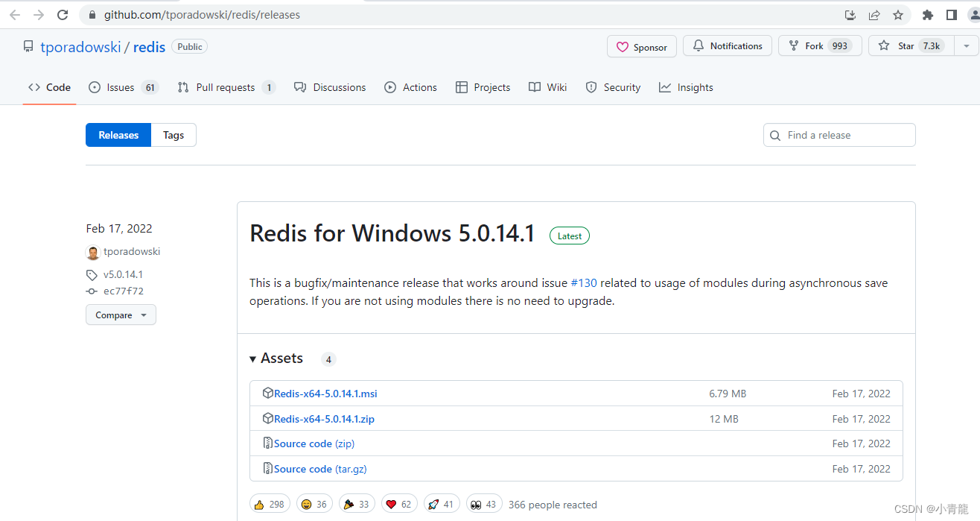Select the Releases toggle button
Screen dimensions: 980x521
click(118, 135)
